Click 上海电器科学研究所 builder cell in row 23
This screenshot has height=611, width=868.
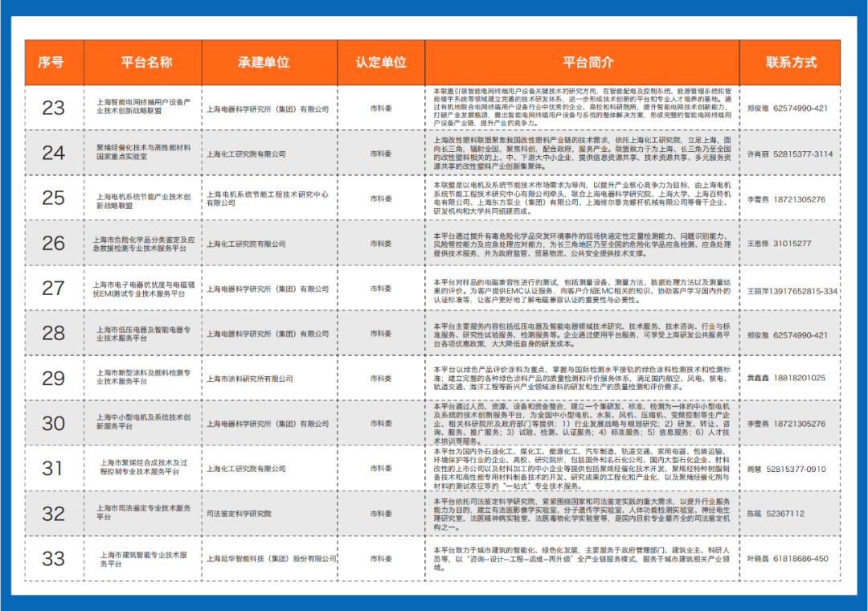(x=268, y=109)
